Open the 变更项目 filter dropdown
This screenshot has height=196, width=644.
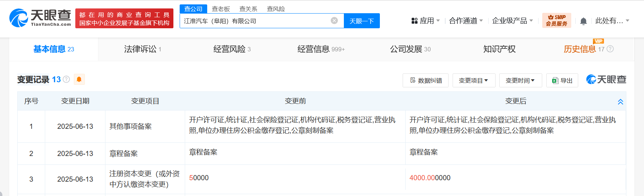coord(474,80)
